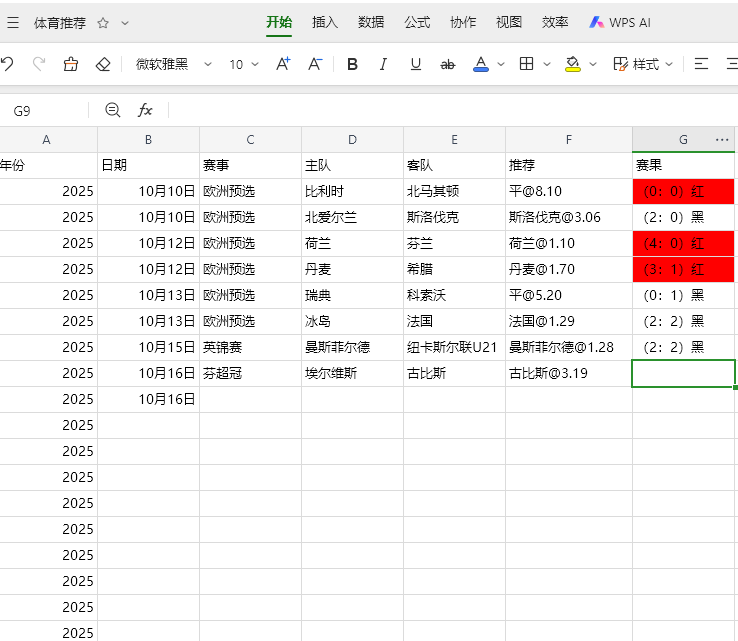Increase font size
The width and height of the screenshot is (738, 641).
point(283,64)
